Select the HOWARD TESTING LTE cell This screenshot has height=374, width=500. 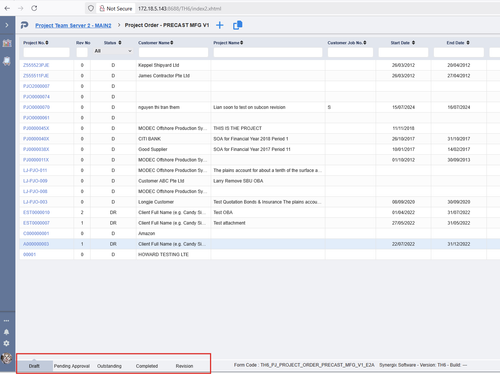click(x=173, y=254)
